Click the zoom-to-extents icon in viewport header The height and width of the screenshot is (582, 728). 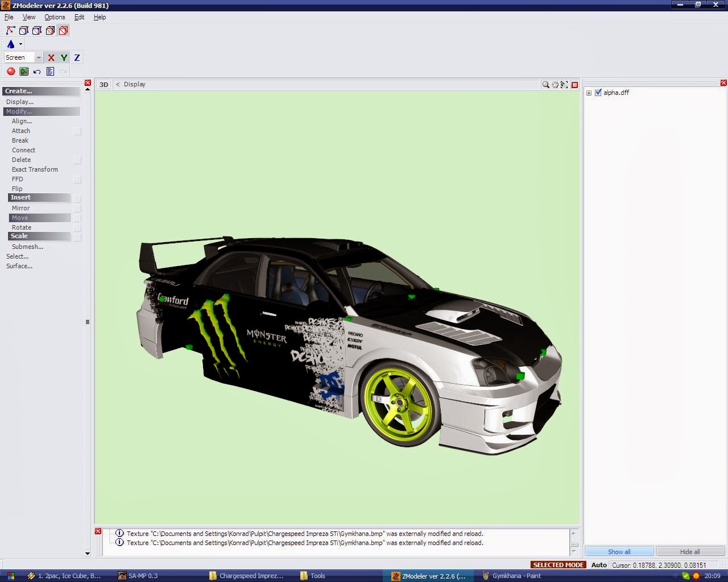click(564, 85)
